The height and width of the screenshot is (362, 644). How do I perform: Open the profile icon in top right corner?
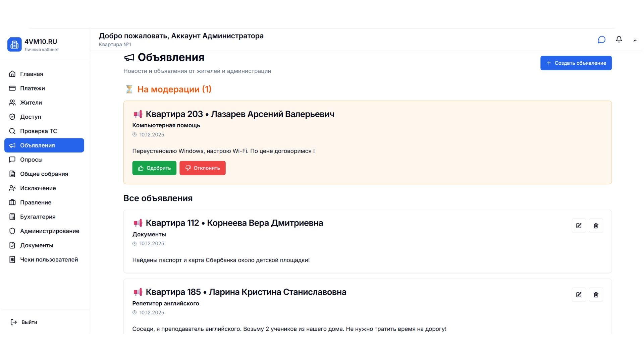click(x=636, y=40)
